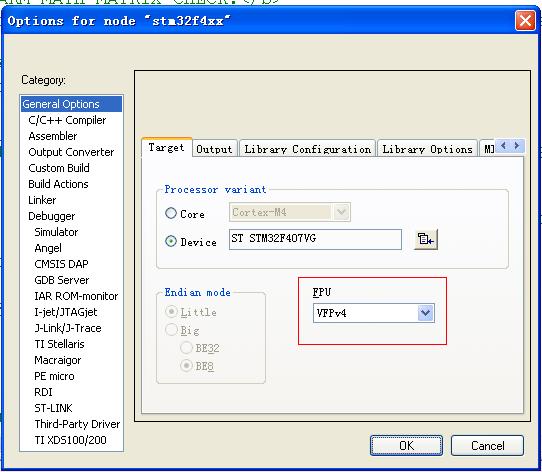
Task: Select Third-Party Driver category
Action: (77, 424)
